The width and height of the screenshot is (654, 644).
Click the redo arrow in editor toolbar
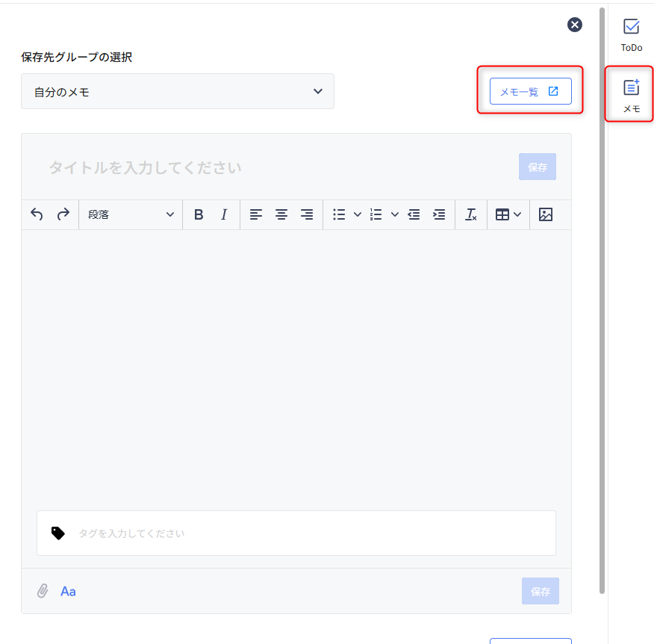tap(63, 214)
